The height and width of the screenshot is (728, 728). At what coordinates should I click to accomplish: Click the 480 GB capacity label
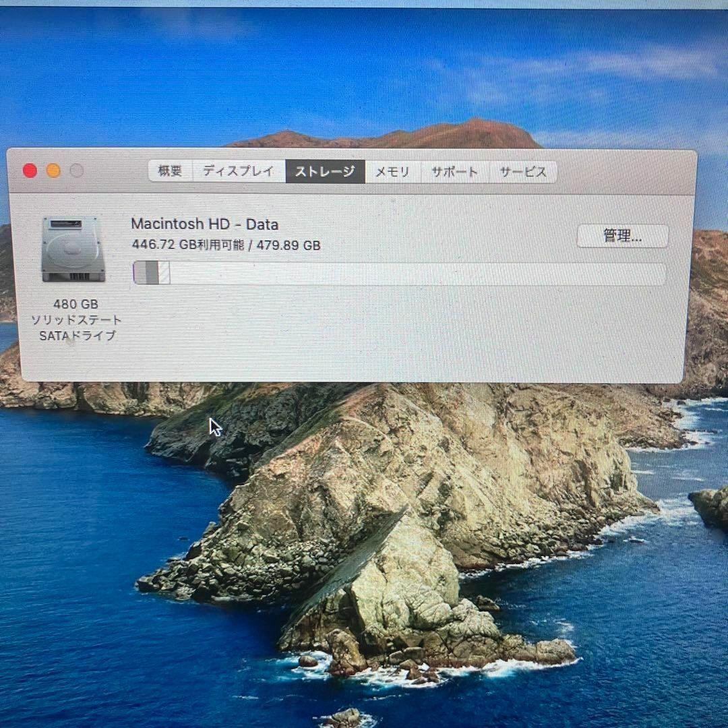point(75,304)
